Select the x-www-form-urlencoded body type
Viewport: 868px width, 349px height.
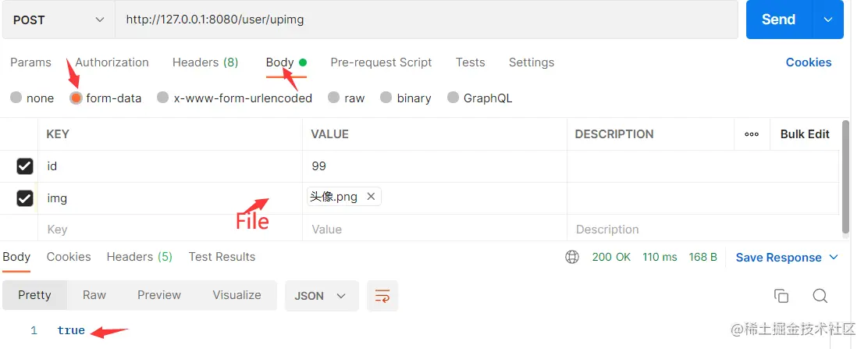pyautogui.click(x=162, y=98)
